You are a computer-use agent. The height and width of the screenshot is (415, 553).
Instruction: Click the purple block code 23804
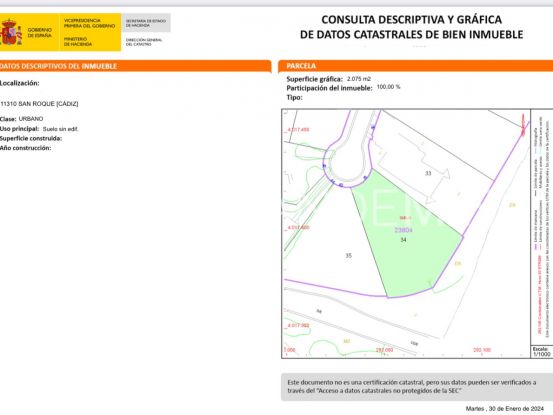click(x=403, y=230)
